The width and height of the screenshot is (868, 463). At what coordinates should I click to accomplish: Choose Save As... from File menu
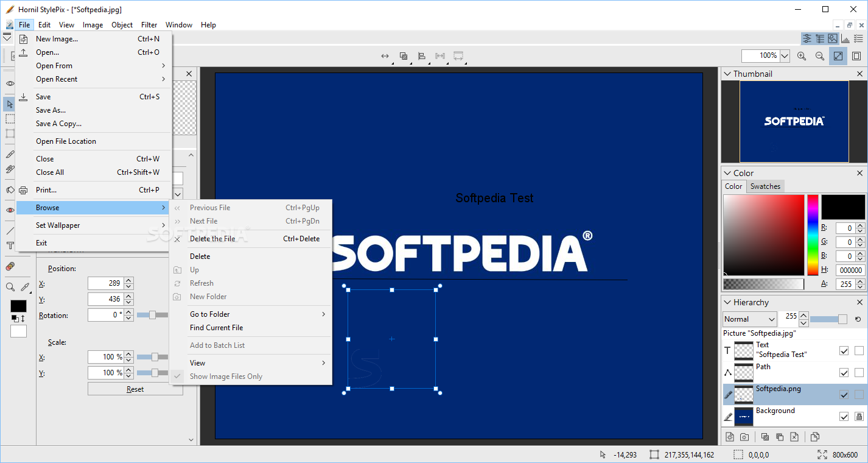pos(94,110)
